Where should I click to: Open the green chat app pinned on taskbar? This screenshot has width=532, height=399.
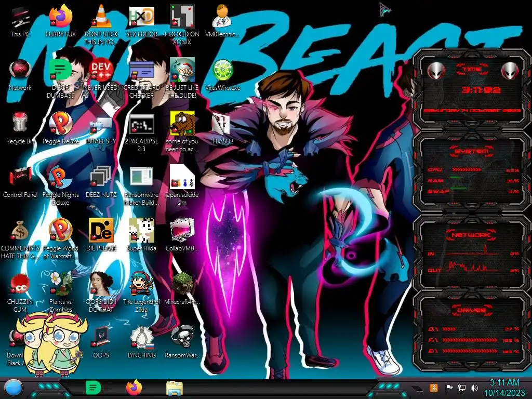(94, 388)
